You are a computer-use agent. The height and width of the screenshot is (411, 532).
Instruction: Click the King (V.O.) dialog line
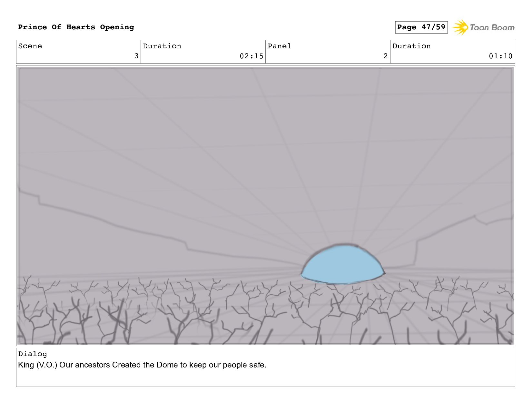142,365
